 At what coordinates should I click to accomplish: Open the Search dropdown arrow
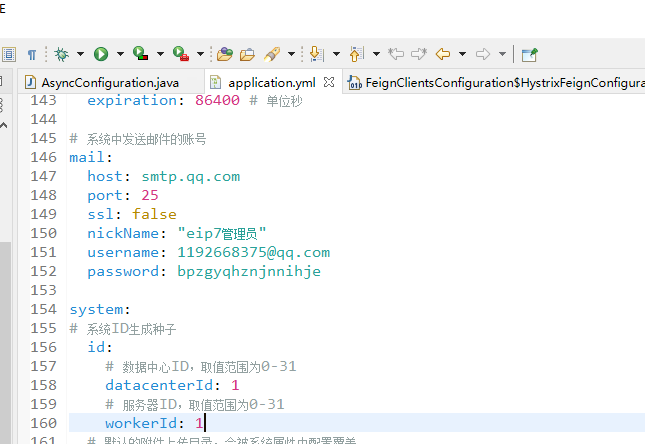(x=291, y=54)
